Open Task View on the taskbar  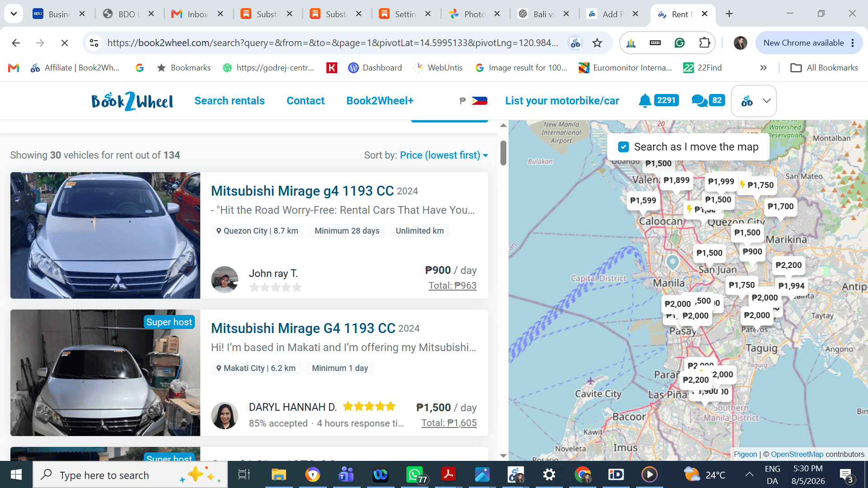(x=244, y=475)
